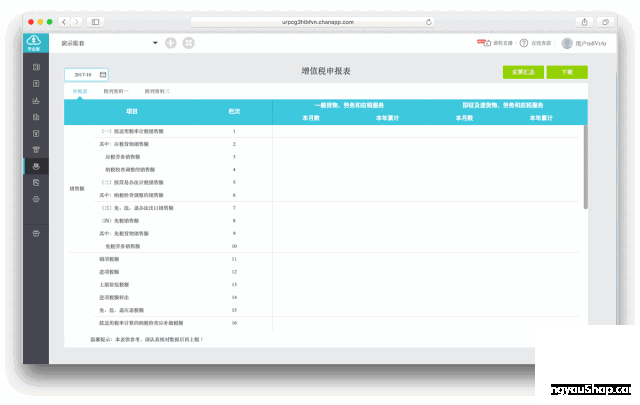Open the 在线客服 link
This screenshot has height=405, width=640.
point(541,43)
